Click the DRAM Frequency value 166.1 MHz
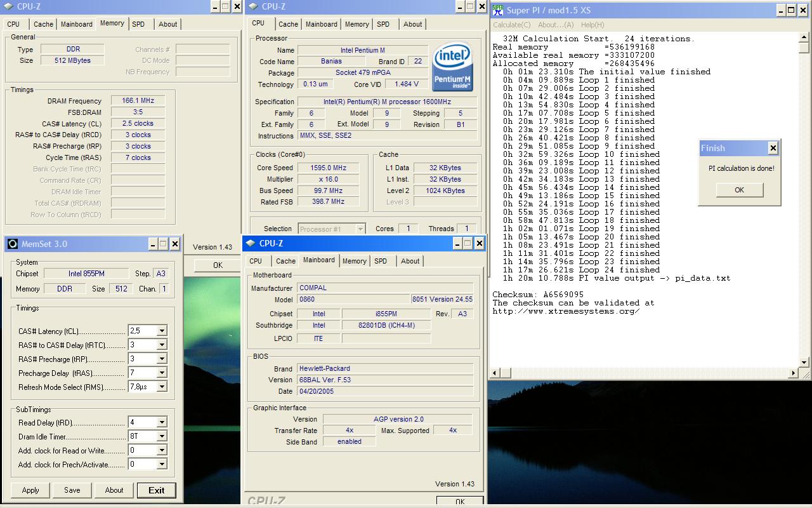 [138, 100]
